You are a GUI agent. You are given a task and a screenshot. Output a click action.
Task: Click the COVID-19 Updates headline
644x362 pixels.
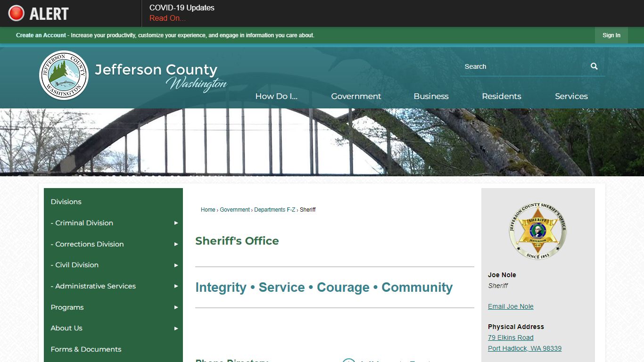(182, 8)
